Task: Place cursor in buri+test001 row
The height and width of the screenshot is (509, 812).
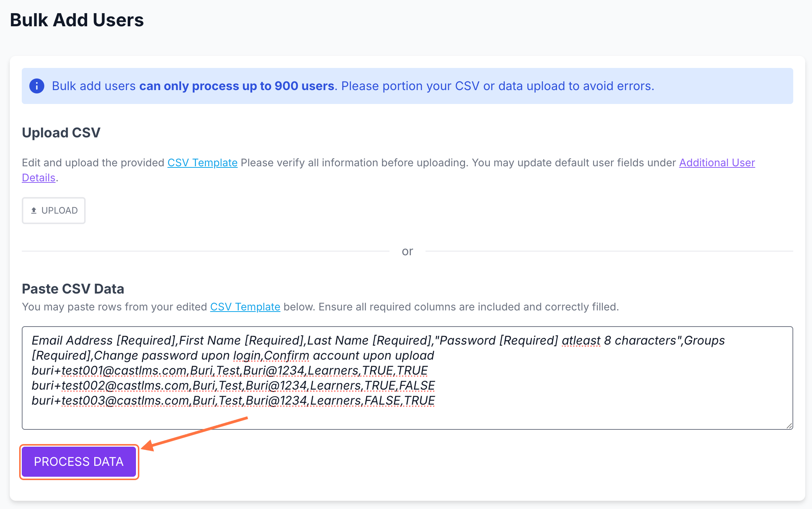Action: point(229,370)
